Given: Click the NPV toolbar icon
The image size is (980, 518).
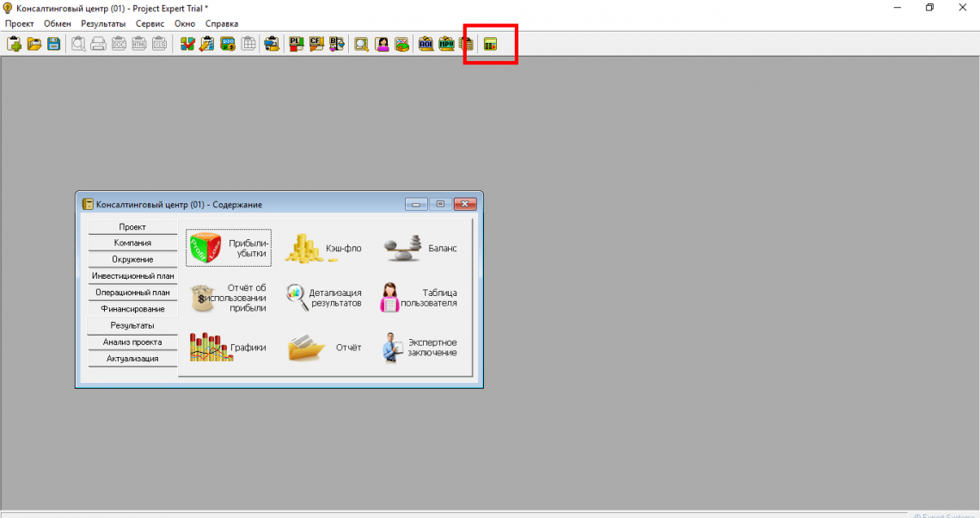Looking at the screenshot, I should (446, 44).
